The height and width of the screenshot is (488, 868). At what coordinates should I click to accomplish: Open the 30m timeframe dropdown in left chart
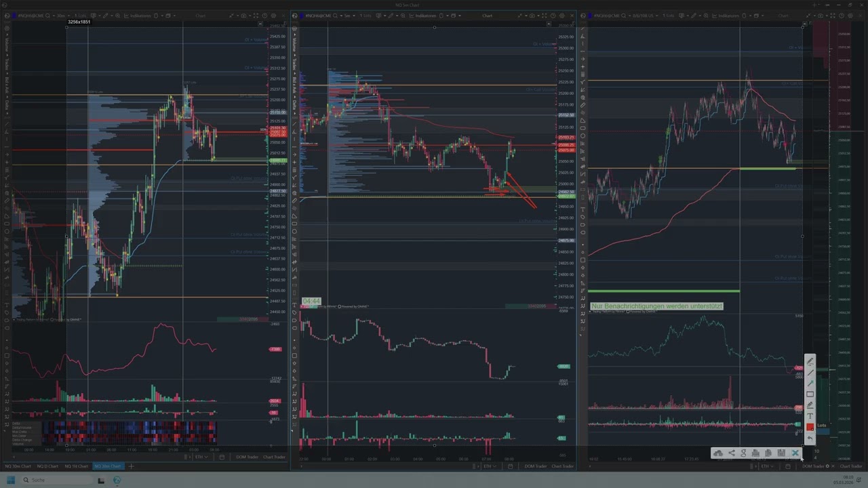tap(63, 16)
